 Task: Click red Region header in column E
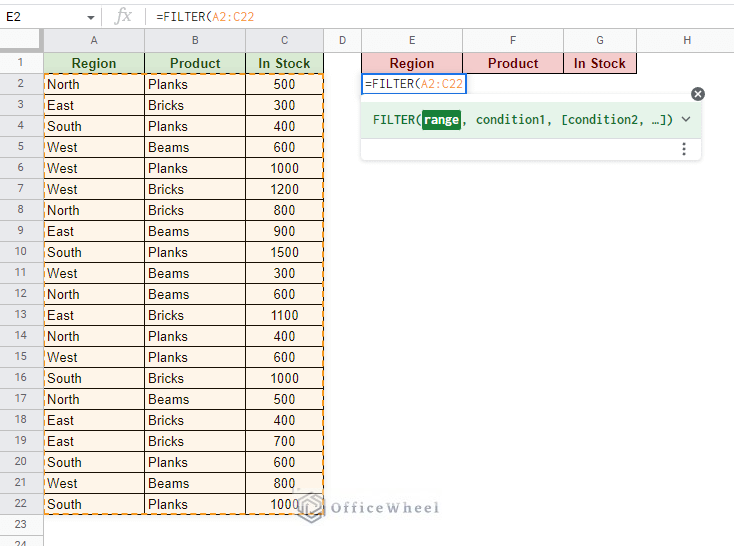tap(412, 63)
